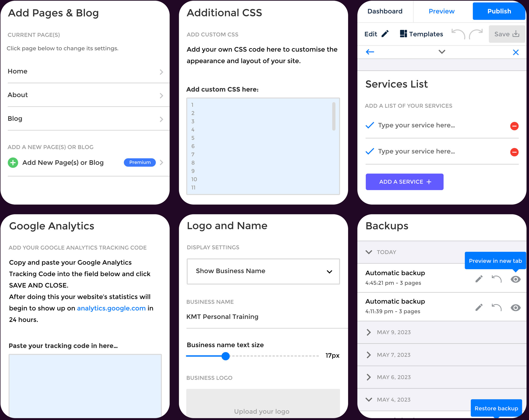The width and height of the screenshot is (529, 420).
Task: Drag the business name text size slider
Action: pos(225,356)
